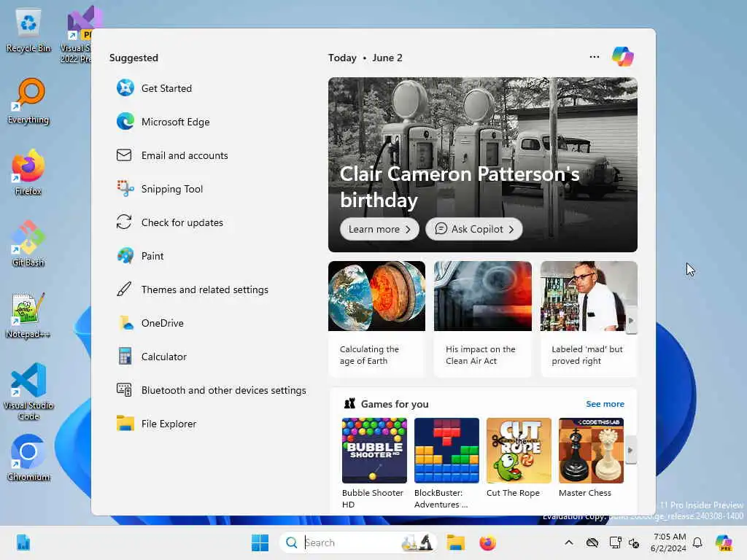Show hidden system tray icons chevron

coord(569,542)
